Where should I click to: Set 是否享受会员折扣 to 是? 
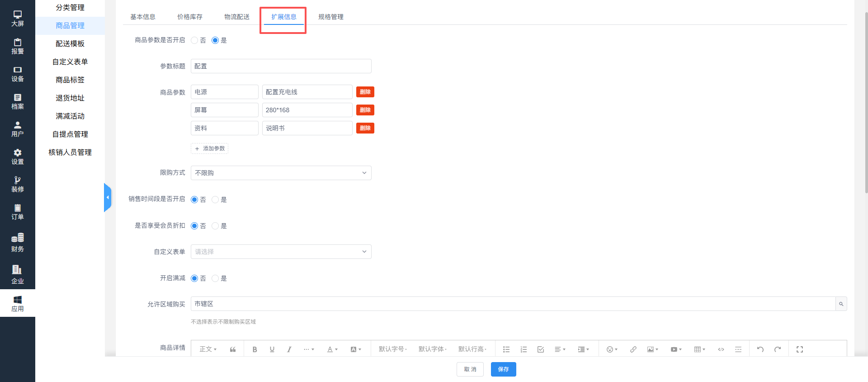(x=215, y=226)
